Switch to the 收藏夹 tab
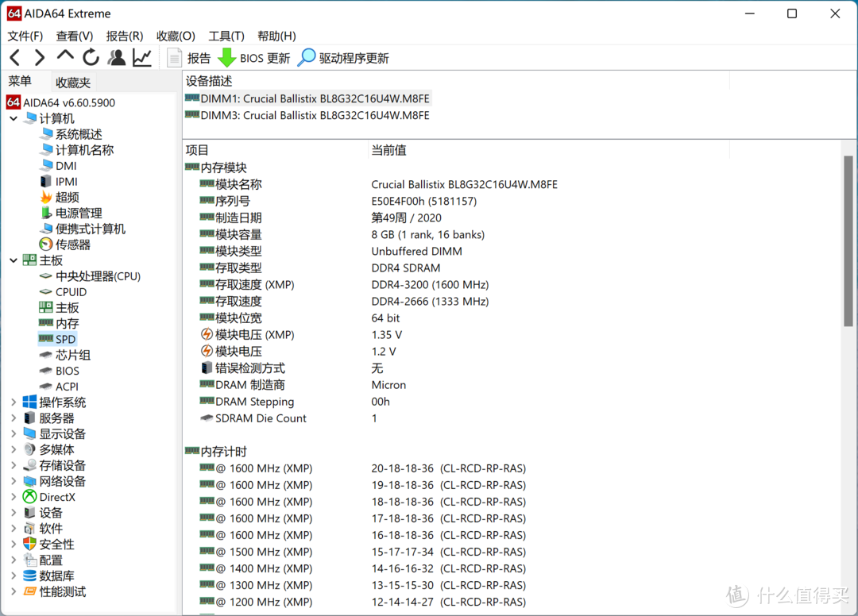The image size is (858, 616). (x=73, y=83)
